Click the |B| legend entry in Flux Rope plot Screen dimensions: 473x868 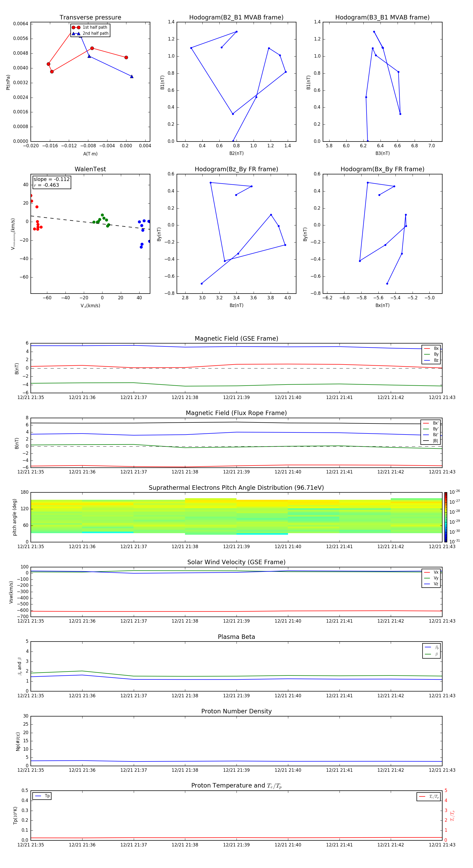(431, 441)
